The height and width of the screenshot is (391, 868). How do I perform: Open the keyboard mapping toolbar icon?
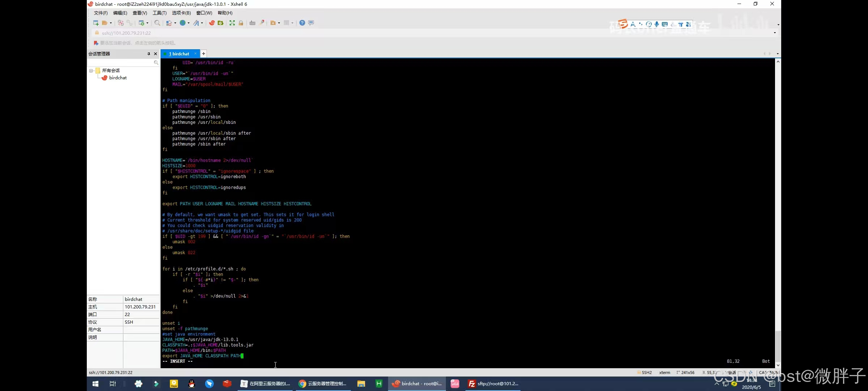(252, 23)
